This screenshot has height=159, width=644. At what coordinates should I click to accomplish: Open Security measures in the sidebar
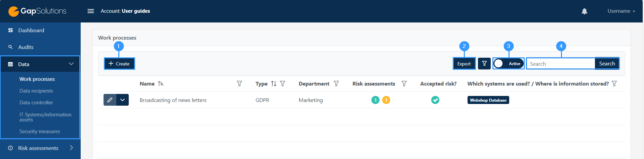point(40,131)
